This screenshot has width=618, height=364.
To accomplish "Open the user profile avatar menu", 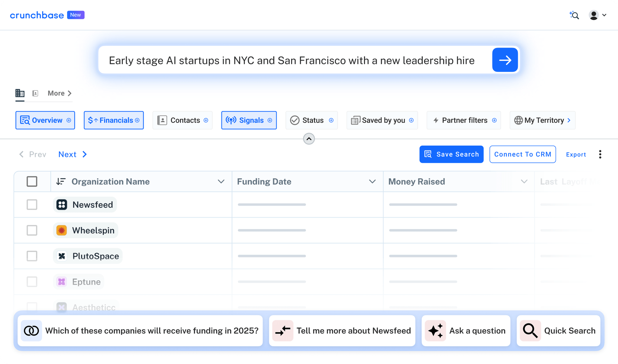I will click(594, 15).
